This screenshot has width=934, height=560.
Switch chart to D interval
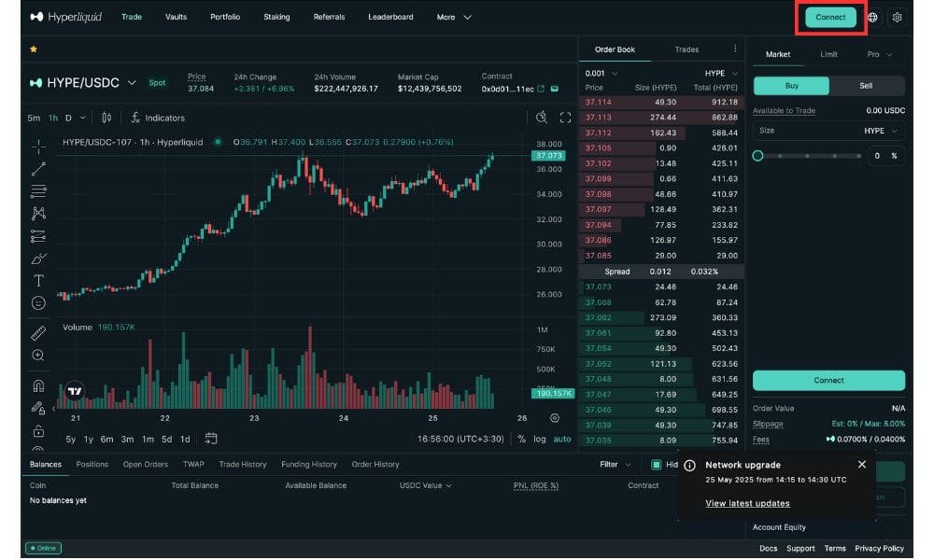tap(68, 118)
